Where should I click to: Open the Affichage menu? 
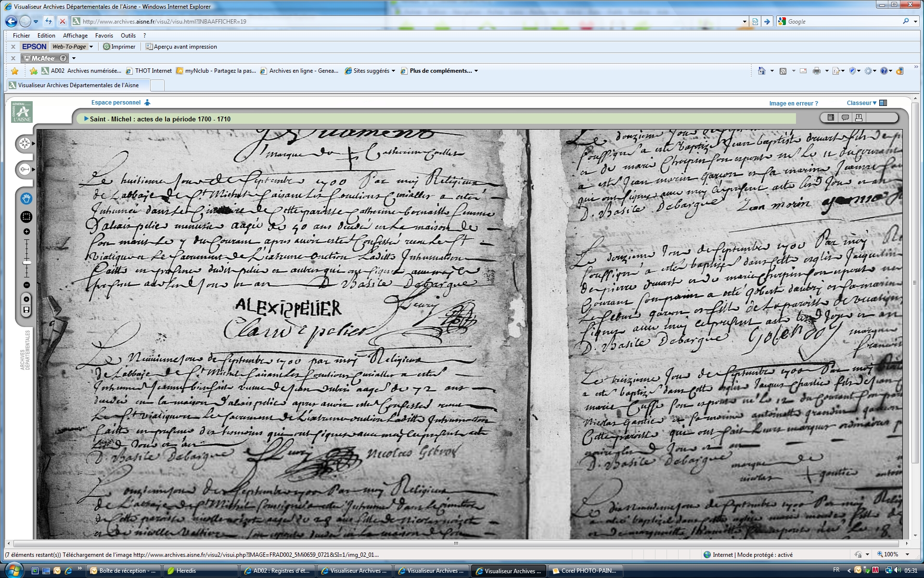coord(75,35)
